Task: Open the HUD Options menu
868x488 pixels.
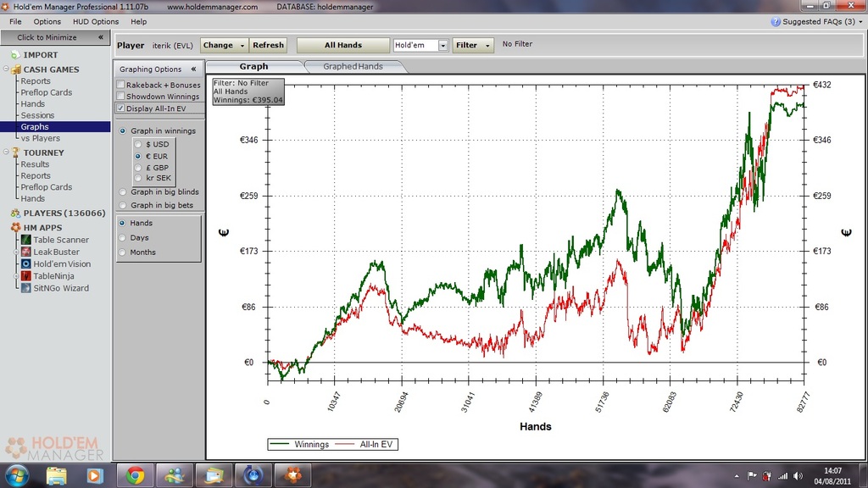Action: pos(96,21)
